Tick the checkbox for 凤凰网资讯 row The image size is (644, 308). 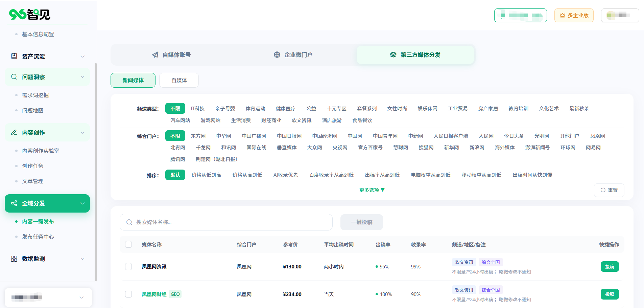pyautogui.click(x=128, y=267)
